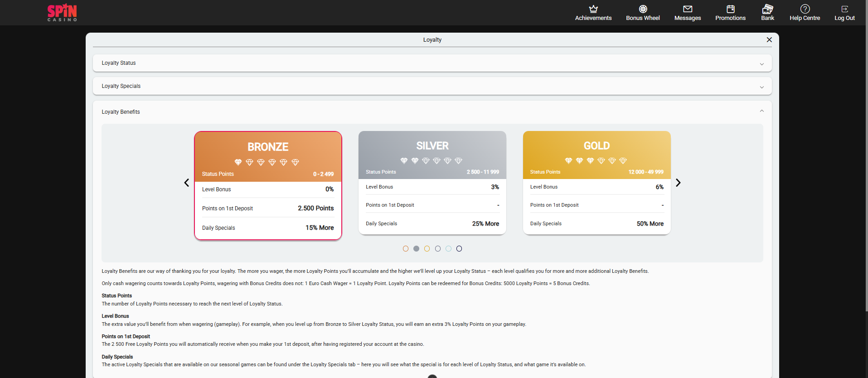The image size is (868, 378).
Task: Click the '25% More' Silver value
Action: 485,223
